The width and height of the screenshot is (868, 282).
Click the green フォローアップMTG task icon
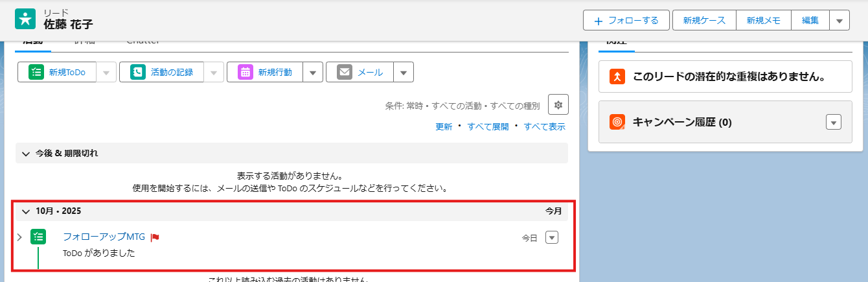coord(38,237)
